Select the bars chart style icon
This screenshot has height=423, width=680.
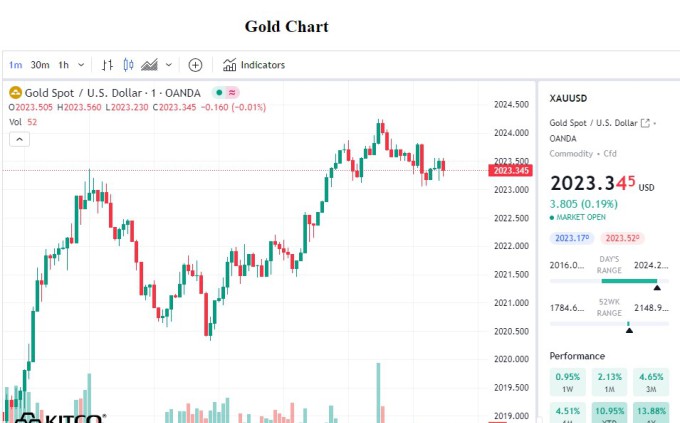[x=108, y=65]
